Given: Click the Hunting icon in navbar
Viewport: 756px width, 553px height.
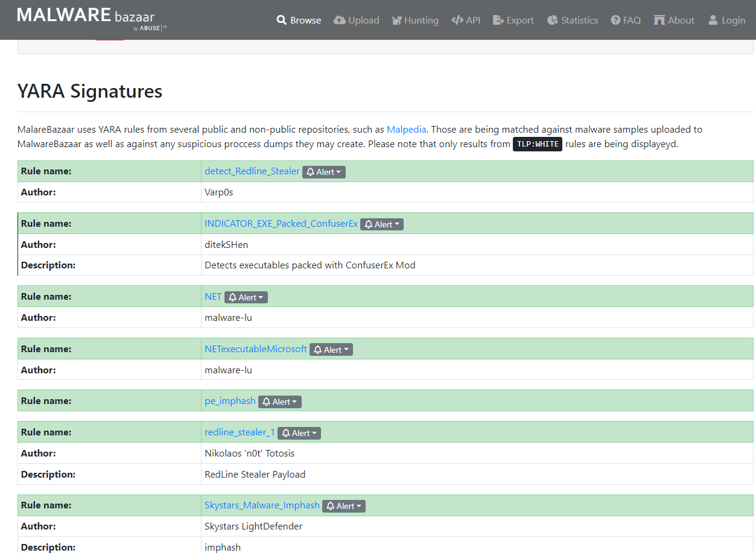Looking at the screenshot, I should point(396,21).
